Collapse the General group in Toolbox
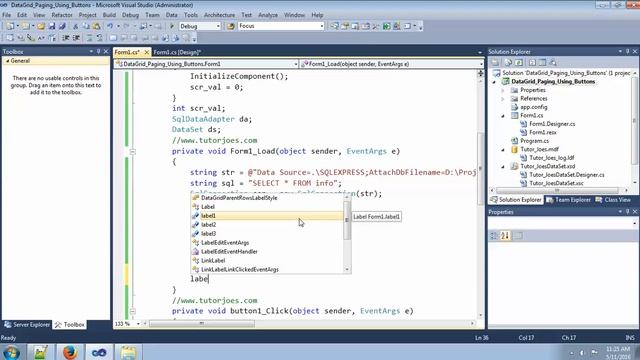Screen dimensions: 640x360 click(7, 61)
